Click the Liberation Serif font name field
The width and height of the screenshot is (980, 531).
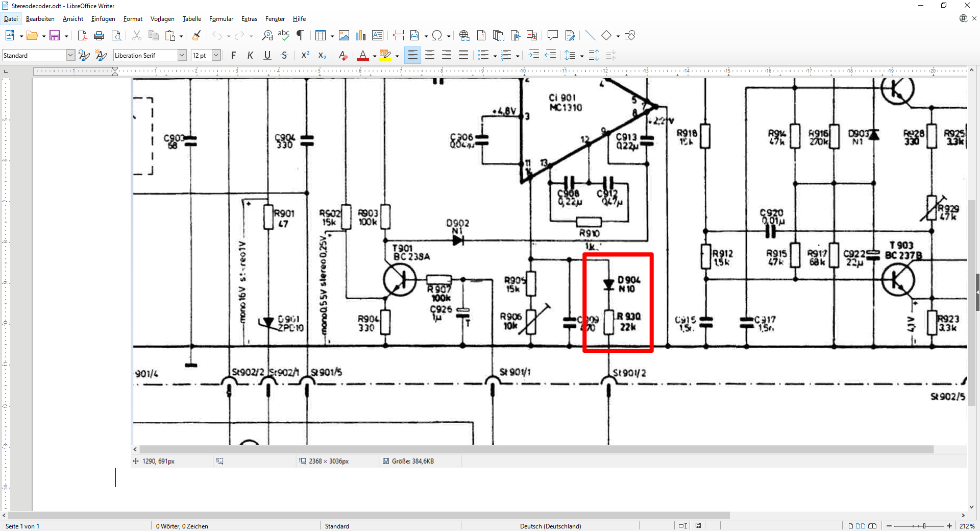point(145,56)
